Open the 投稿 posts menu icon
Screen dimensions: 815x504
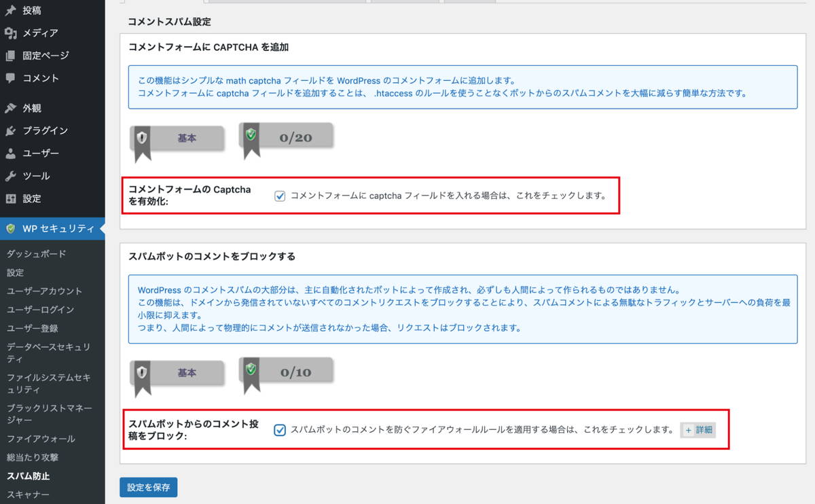(x=10, y=10)
